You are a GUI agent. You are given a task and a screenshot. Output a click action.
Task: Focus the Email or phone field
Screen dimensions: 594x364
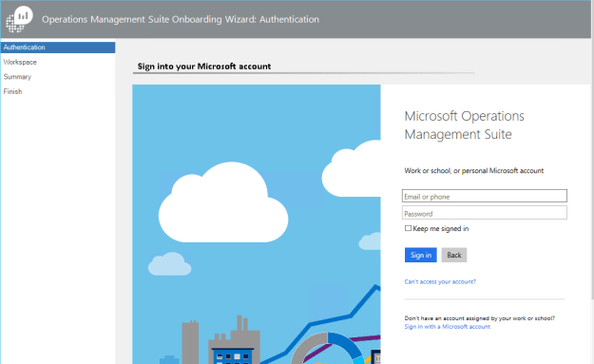tap(484, 196)
